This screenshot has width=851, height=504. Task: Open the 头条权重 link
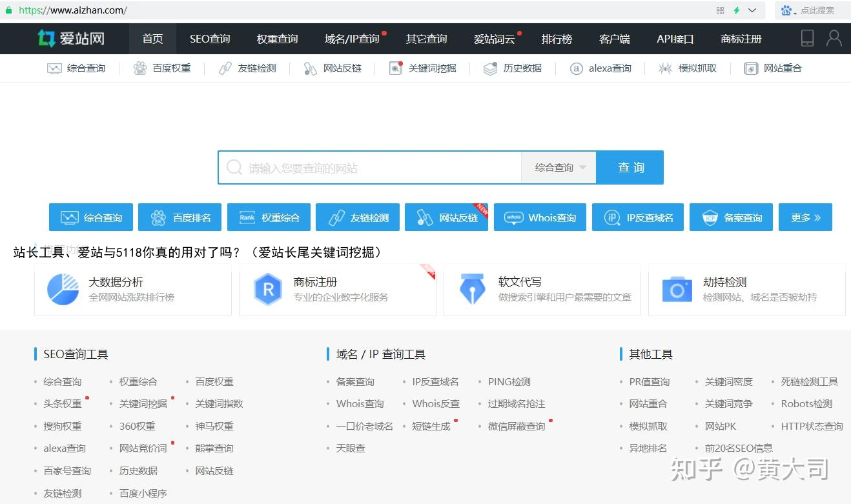coord(63,404)
